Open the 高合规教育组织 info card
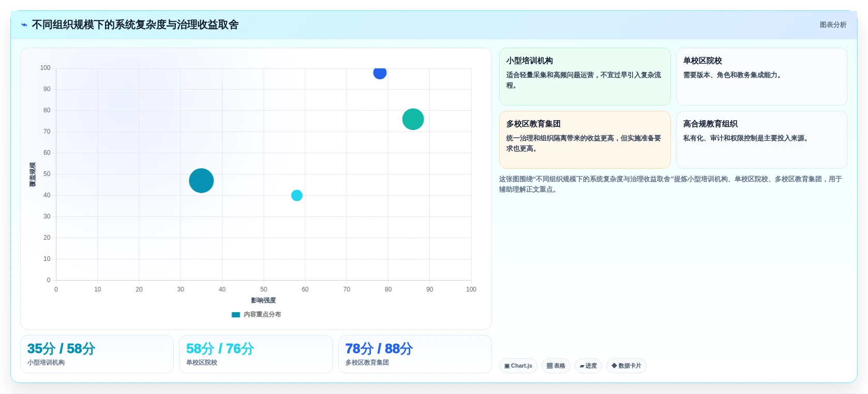Viewport: 868px width, 394px height. click(761, 140)
